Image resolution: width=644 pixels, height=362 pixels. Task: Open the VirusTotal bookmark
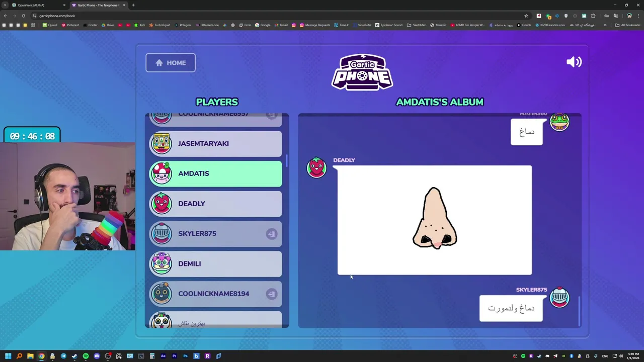pyautogui.click(x=362, y=25)
